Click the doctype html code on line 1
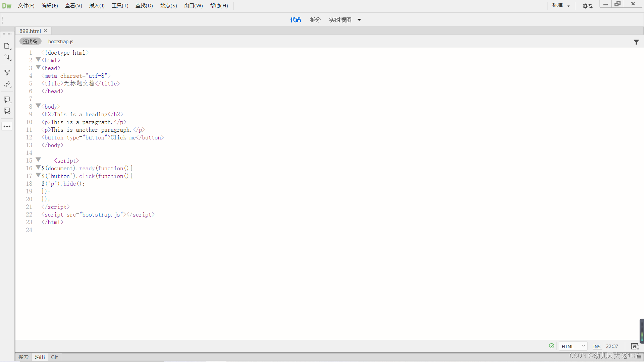Viewport: 644px width, 362px height. coord(65,53)
